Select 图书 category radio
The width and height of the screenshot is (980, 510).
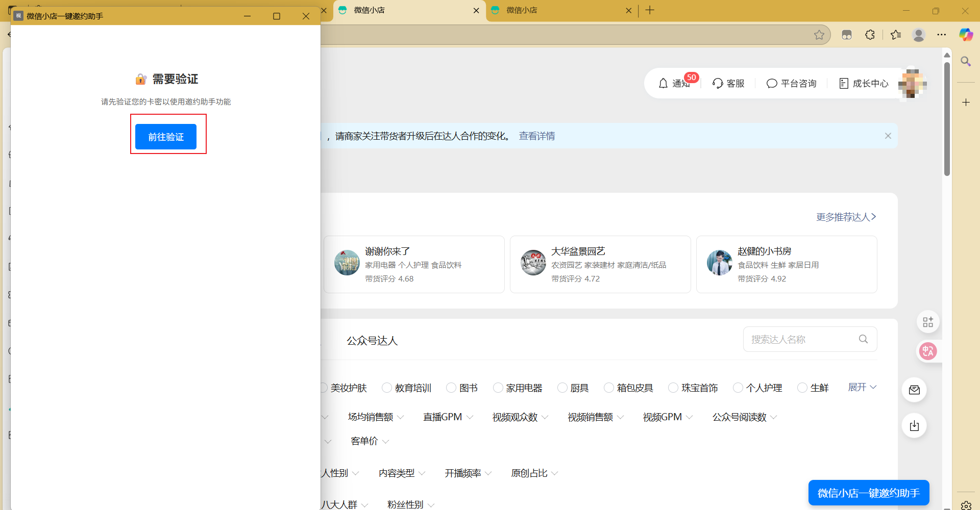coord(451,388)
